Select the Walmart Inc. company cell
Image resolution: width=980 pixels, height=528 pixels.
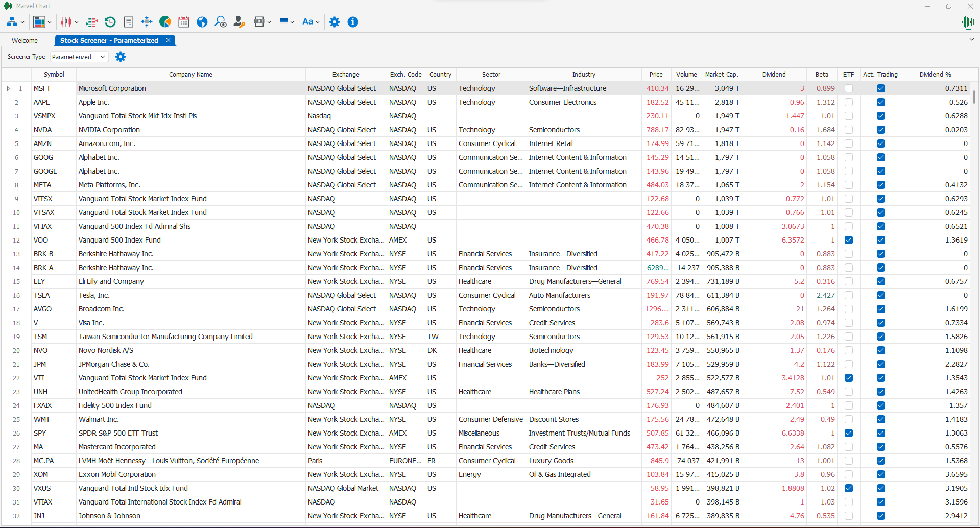pos(190,419)
